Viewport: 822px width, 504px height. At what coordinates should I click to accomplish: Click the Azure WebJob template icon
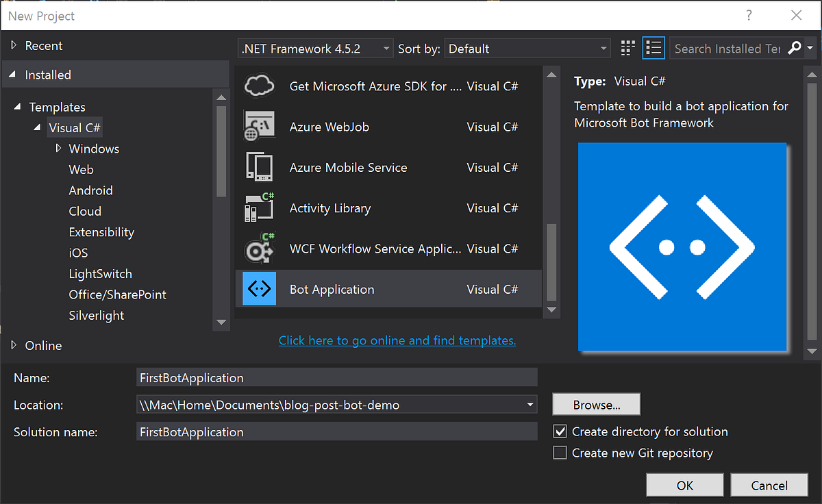tap(259, 126)
